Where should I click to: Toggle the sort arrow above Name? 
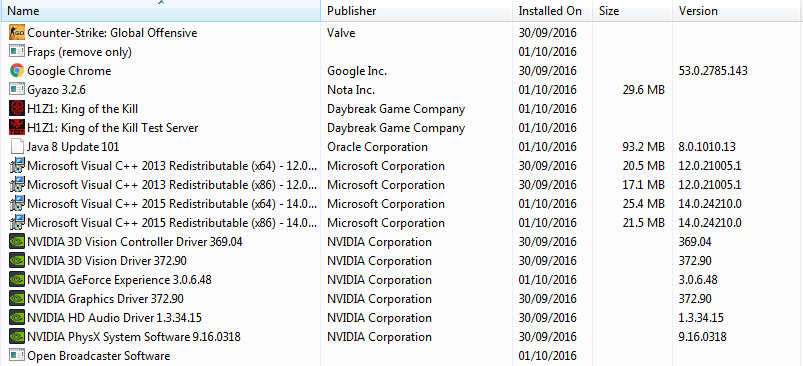pos(161,3)
